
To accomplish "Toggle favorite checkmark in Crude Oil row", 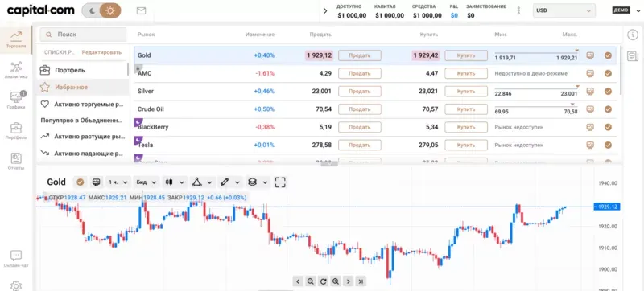I will pyautogui.click(x=608, y=109).
